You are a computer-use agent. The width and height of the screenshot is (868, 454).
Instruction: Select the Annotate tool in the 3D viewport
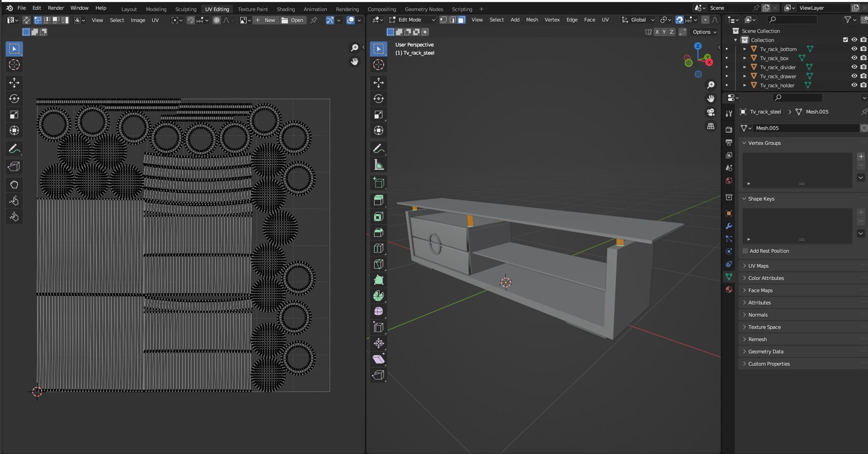coord(378,149)
